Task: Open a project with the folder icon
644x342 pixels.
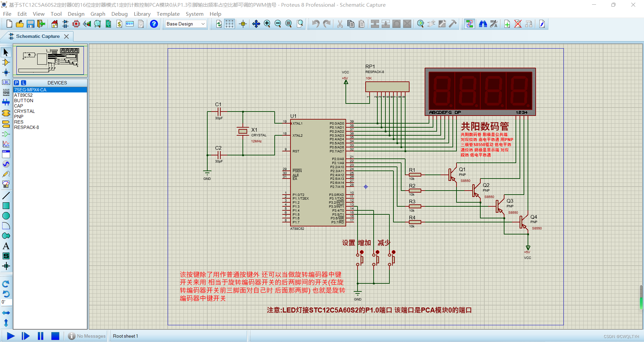Action: 20,24
